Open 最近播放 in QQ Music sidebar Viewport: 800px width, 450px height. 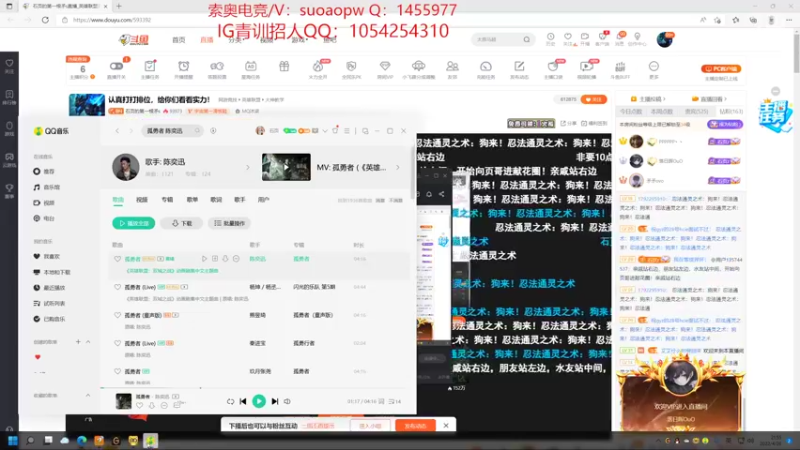49,288
